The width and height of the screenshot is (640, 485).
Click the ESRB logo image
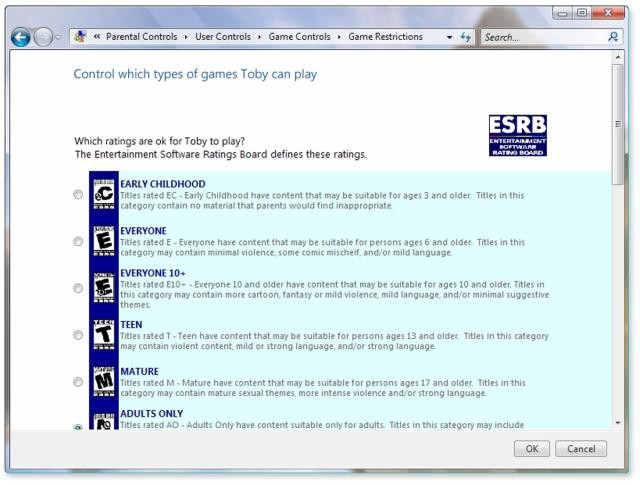[x=517, y=135]
